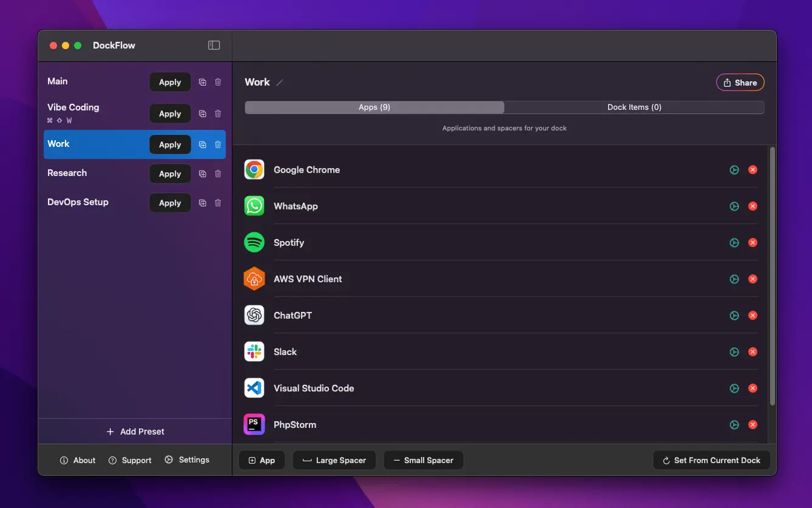This screenshot has width=812, height=508.
Task: Select the DevOps Setup preset row
Action: pyautogui.click(x=135, y=203)
